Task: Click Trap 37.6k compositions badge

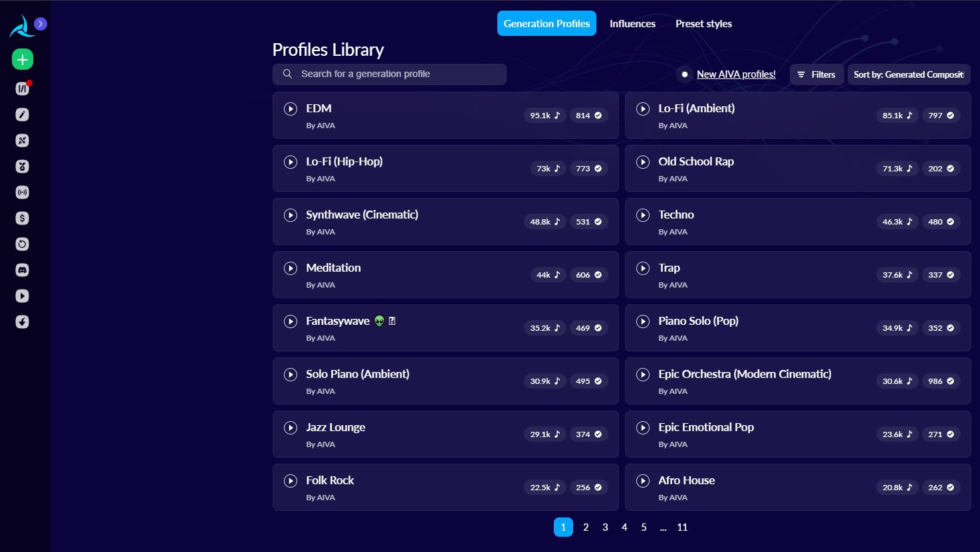Action: 898,275
